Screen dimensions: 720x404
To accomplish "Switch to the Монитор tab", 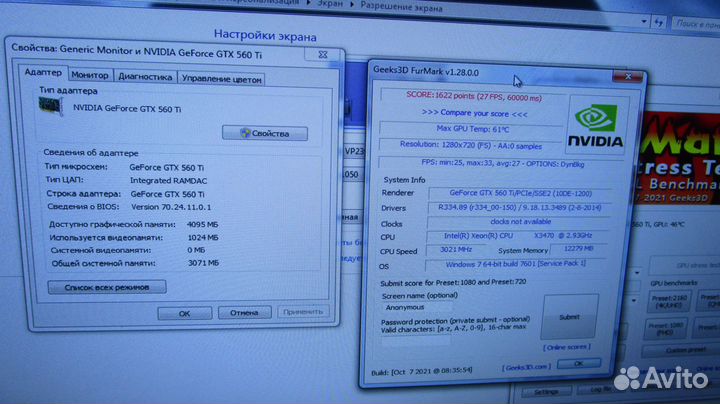I will coord(91,76).
